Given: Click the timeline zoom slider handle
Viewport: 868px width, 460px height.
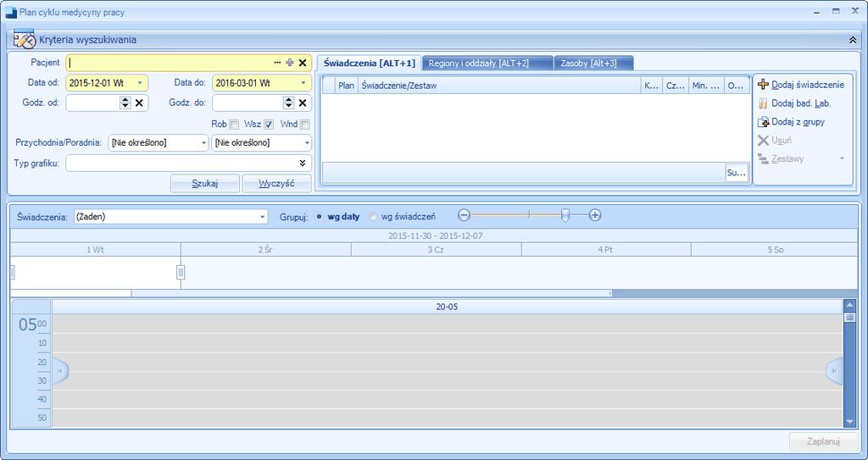Looking at the screenshot, I should click(x=565, y=215).
